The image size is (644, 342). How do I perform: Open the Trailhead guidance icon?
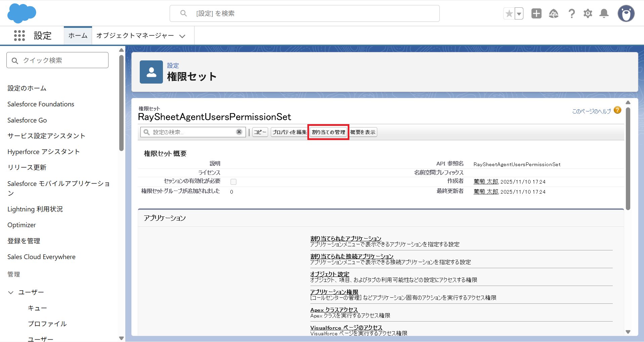click(x=553, y=14)
